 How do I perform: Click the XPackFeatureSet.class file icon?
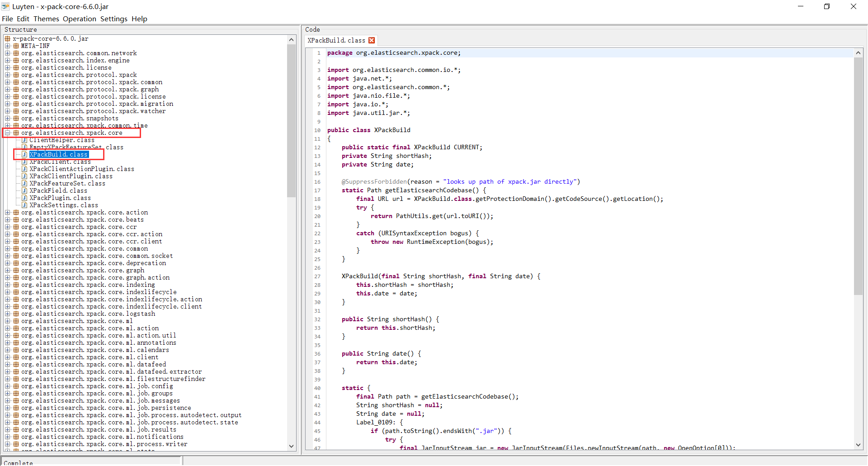(24, 183)
